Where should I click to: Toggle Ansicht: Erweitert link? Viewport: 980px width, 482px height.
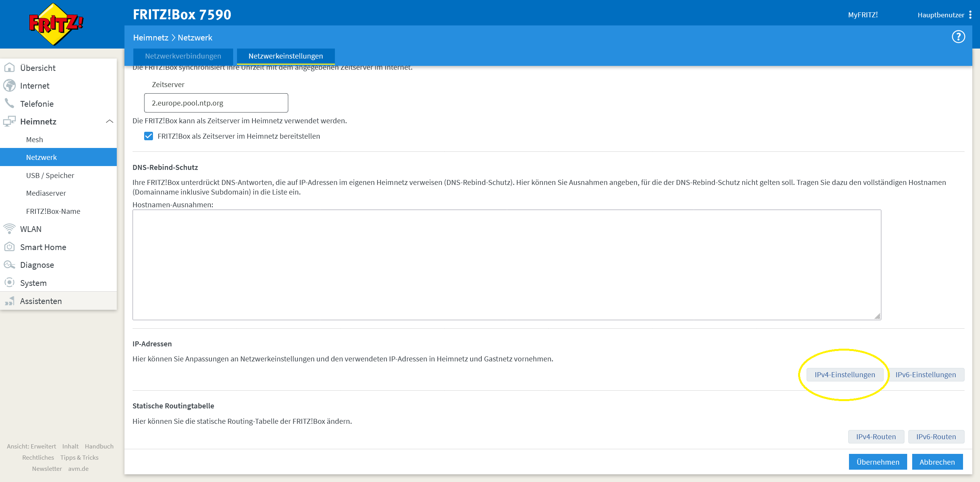coord(31,446)
